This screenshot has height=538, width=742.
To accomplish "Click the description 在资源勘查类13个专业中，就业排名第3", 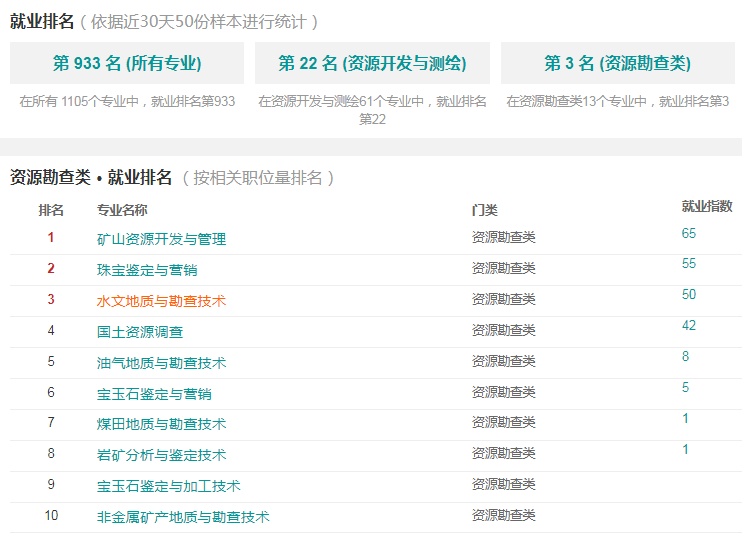I will 618,101.
